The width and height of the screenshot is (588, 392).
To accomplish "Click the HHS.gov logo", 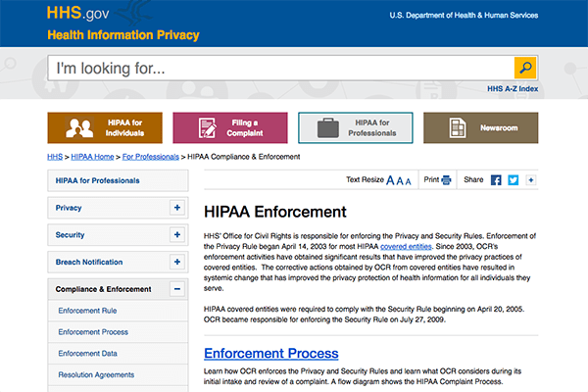I will (78, 13).
